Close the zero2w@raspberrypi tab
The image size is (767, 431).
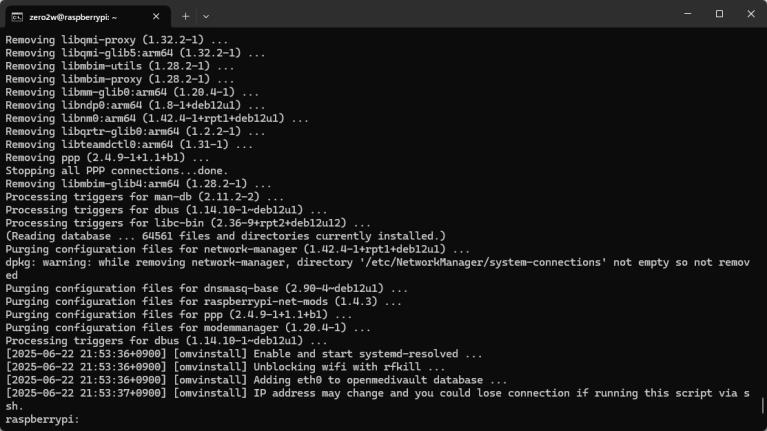(156, 17)
